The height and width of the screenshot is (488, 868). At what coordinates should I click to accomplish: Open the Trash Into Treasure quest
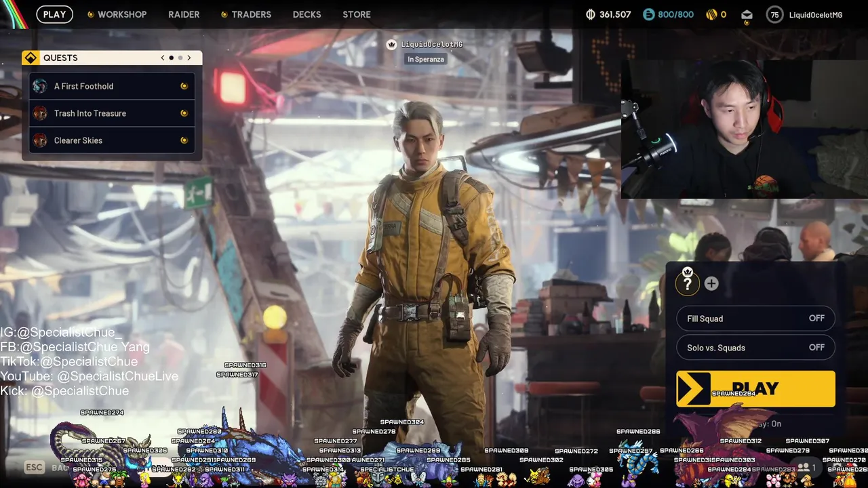coord(113,113)
